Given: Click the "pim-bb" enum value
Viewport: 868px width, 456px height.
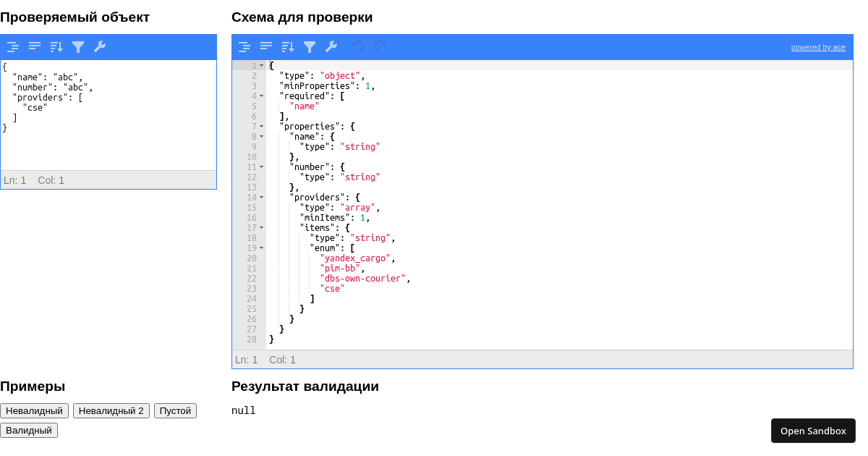Looking at the screenshot, I should (340, 269).
